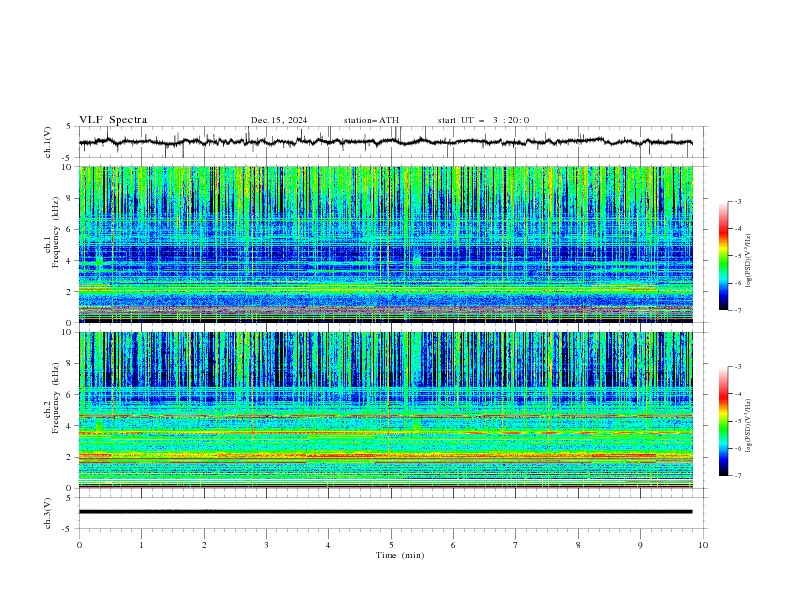The height and width of the screenshot is (612, 792).
Task: Click the '-5' label on ch.1 color scale
Action: (x=738, y=256)
